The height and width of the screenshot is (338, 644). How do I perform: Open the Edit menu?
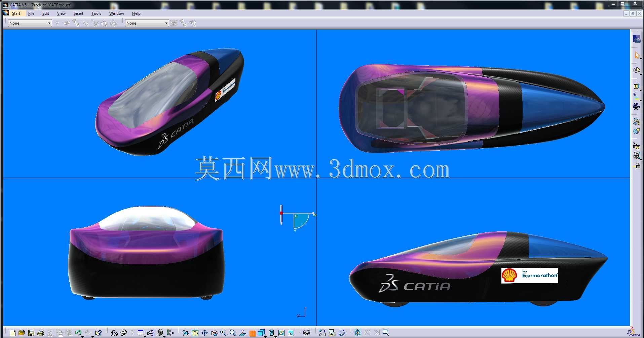point(46,13)
